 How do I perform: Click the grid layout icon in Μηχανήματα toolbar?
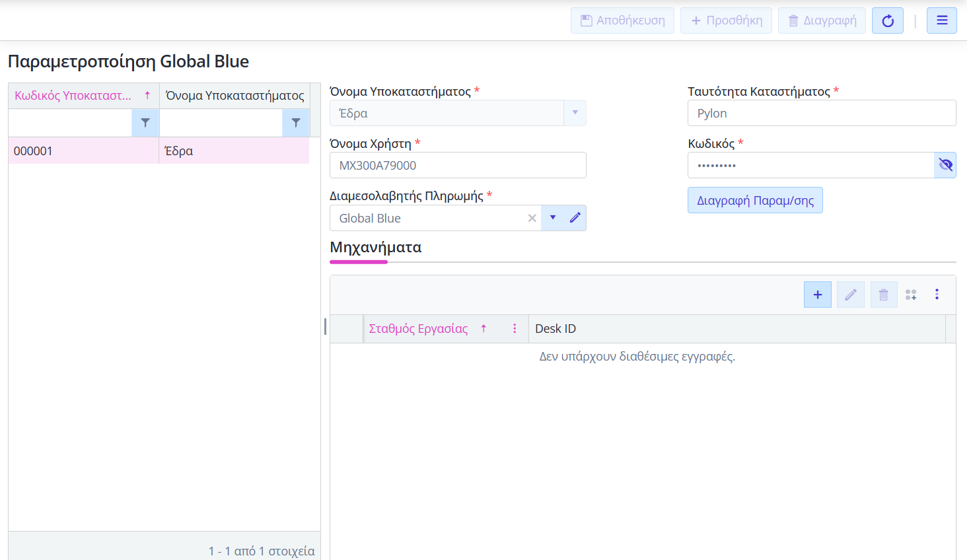coord(911,295)
